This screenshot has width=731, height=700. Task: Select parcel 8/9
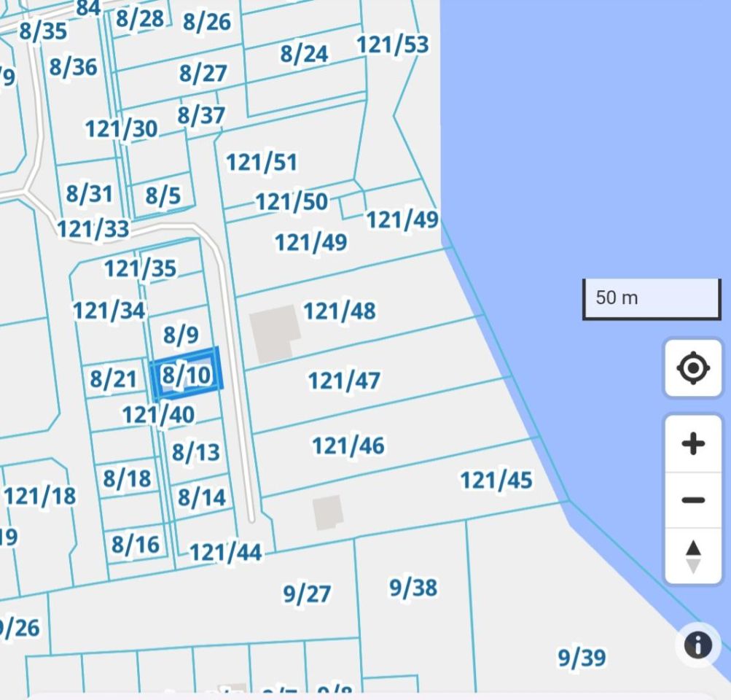pos(181,335)
